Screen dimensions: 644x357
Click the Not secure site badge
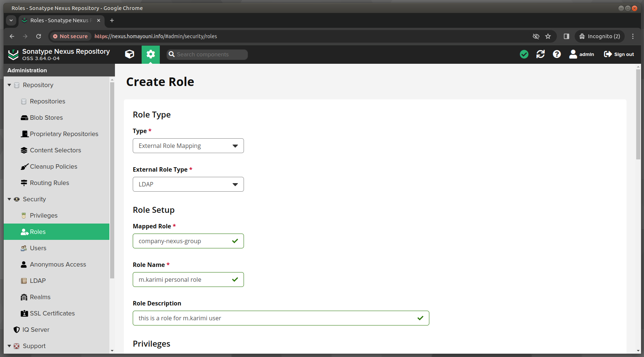click(x=70, y=36)
